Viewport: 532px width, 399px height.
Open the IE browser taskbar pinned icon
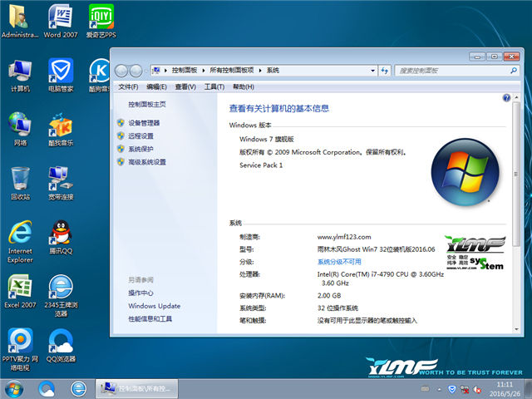(x=78, y=389)
